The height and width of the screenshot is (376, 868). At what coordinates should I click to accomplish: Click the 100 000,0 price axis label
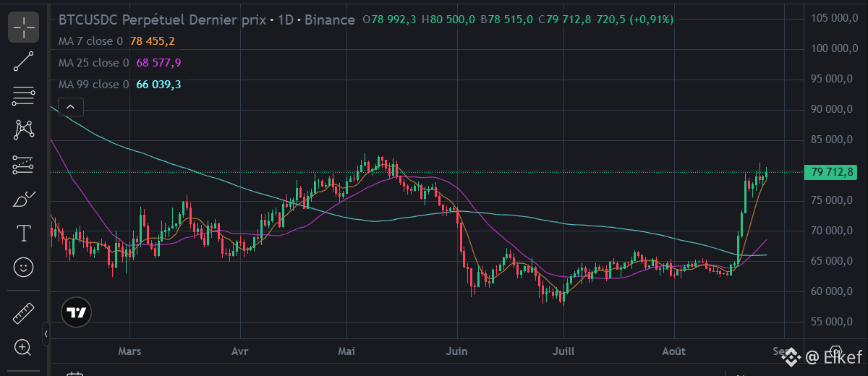[834, 48]
